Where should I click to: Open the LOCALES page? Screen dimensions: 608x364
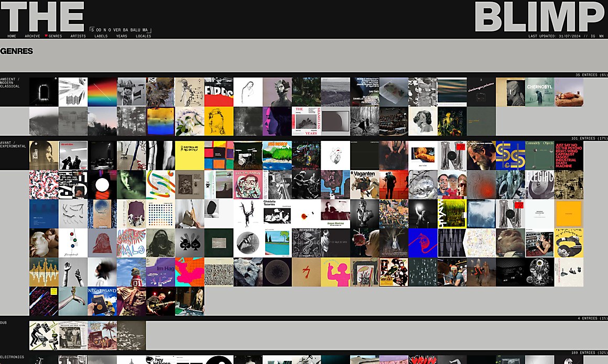click(143, 36)
